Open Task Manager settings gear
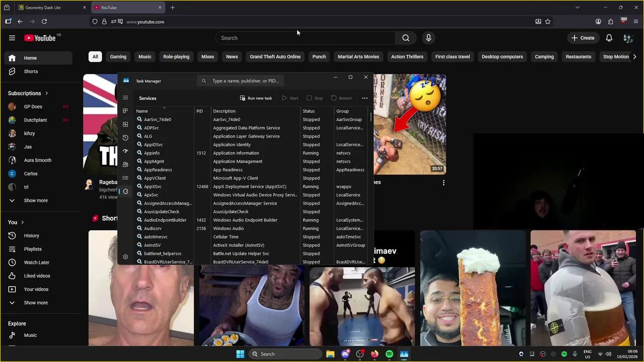Screen dimensions: 644x362 click(x=125, y=257)
